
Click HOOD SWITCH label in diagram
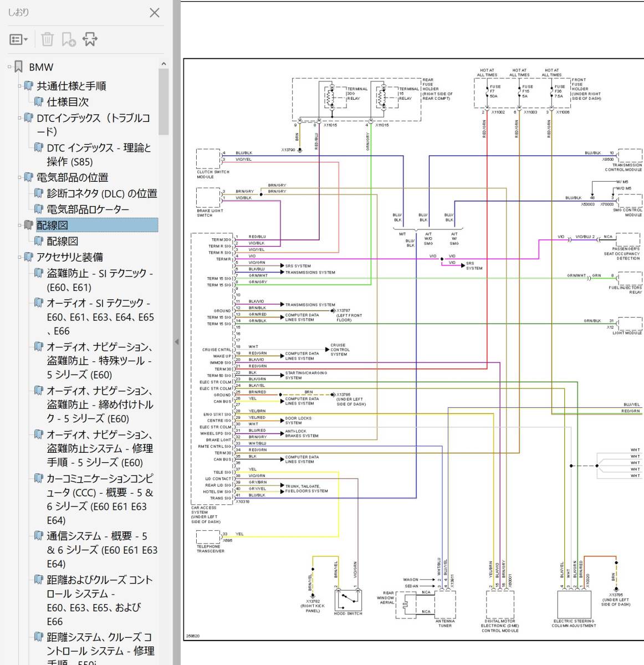(x=348, y=613)
